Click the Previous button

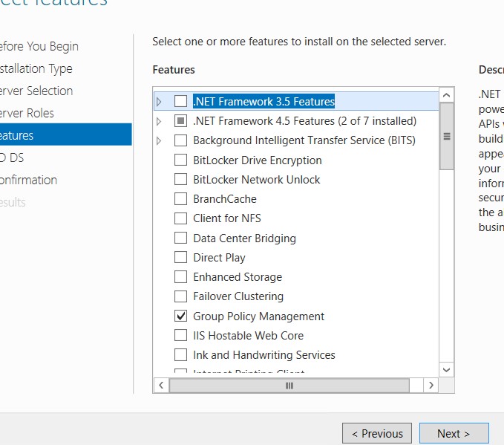[x=377, y=433]
